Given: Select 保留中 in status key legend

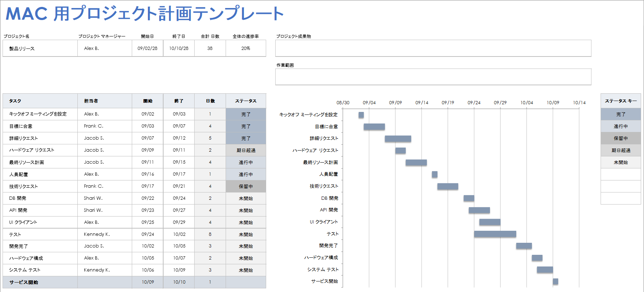Looking at the screenshot, I should pos(621,138).
